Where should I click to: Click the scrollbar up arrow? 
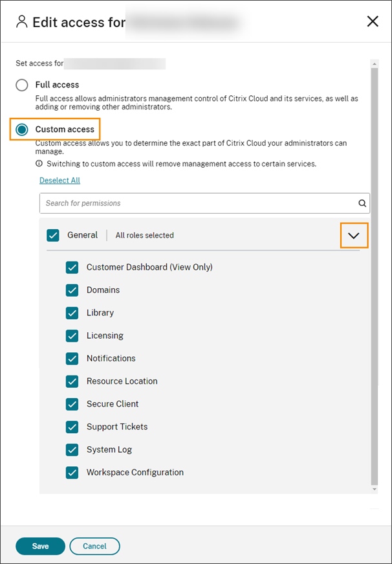point(375,64)
